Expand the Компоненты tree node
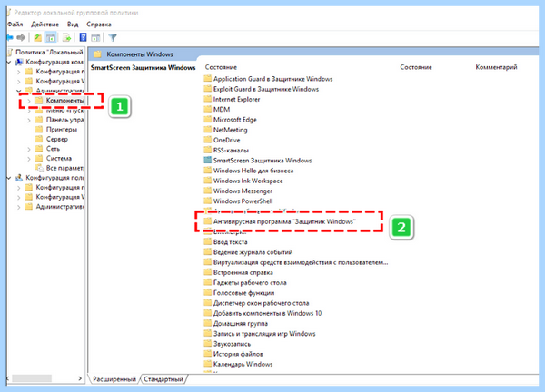545x392 pixels. pos(29,101)
